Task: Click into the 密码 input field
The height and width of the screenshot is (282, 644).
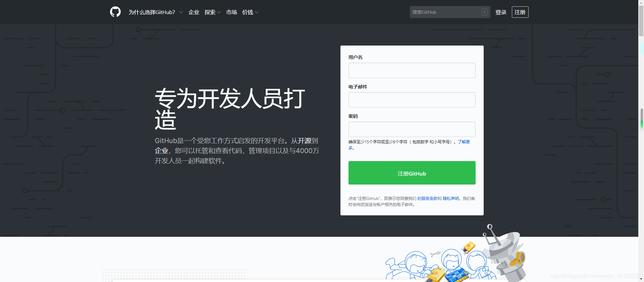Action: coord(412,129)
